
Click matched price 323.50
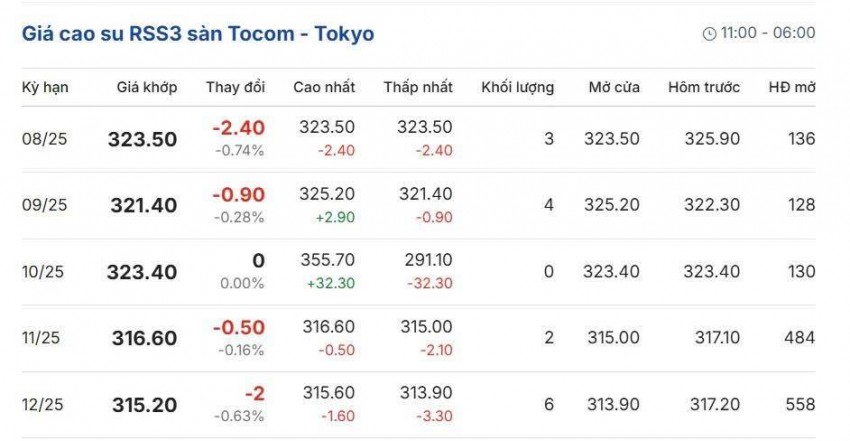coord(143,139)
